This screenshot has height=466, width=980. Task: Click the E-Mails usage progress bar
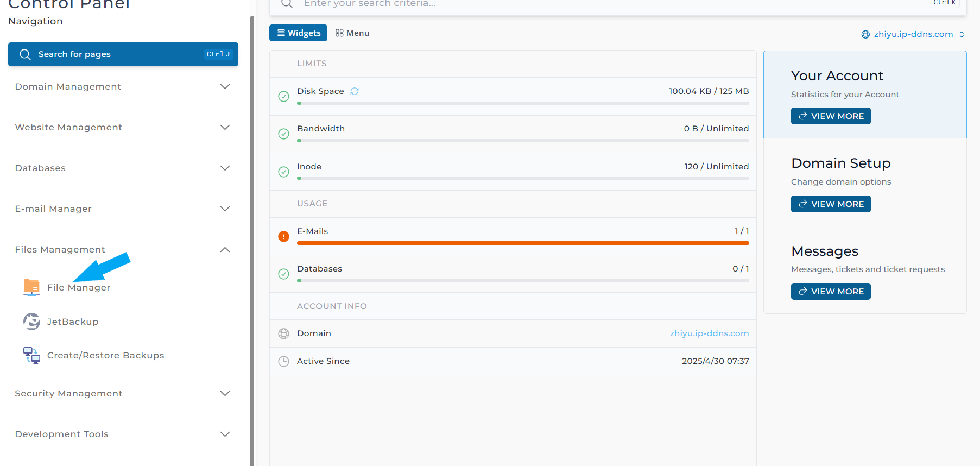coord(522,243)
